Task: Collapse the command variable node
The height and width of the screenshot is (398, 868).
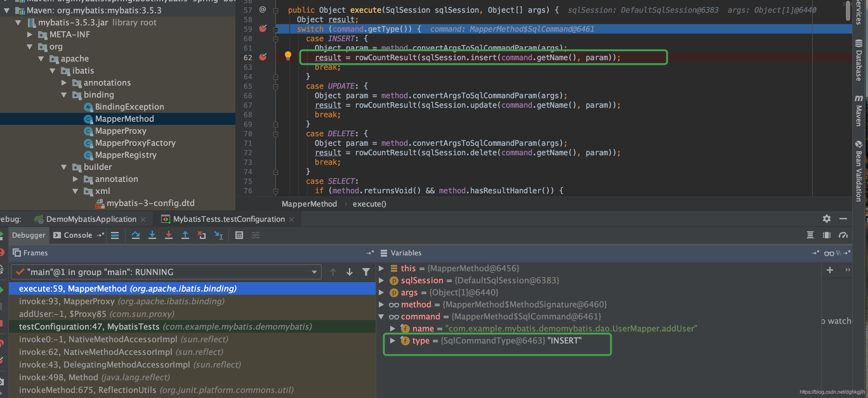Action: (381, 317)
